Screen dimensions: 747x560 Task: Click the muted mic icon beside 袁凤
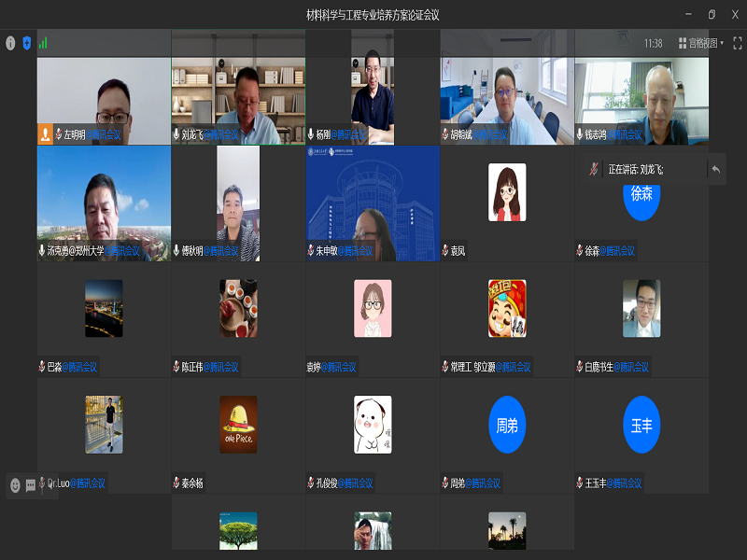445,250
